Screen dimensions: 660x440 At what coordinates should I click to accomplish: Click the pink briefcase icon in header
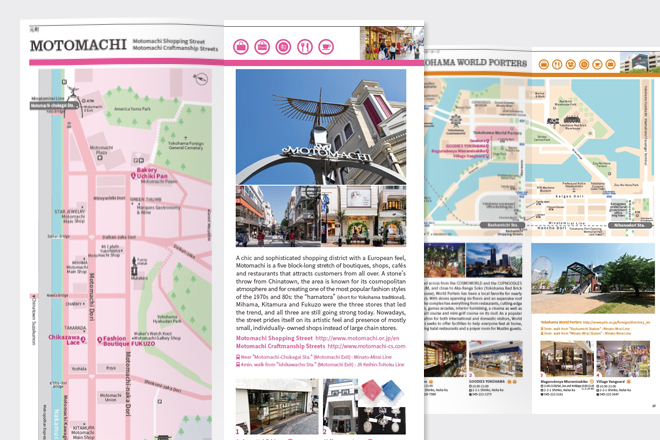[262, 46]
